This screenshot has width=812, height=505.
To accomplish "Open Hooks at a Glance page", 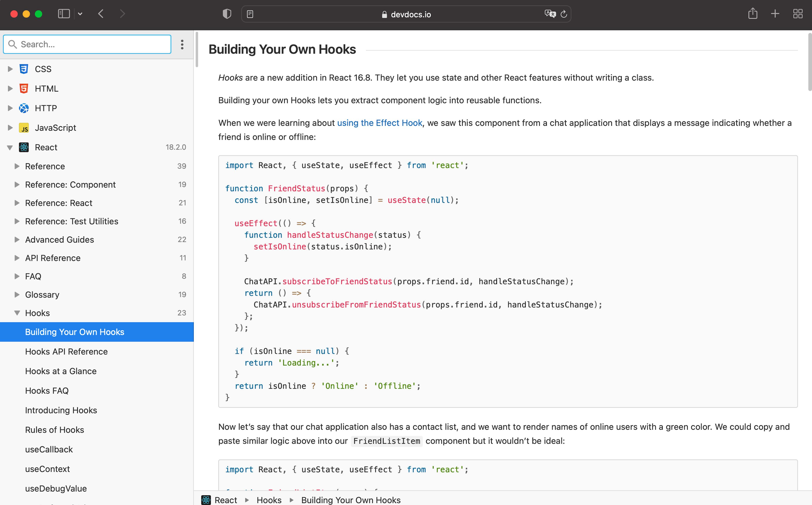I will pos(61,371).
